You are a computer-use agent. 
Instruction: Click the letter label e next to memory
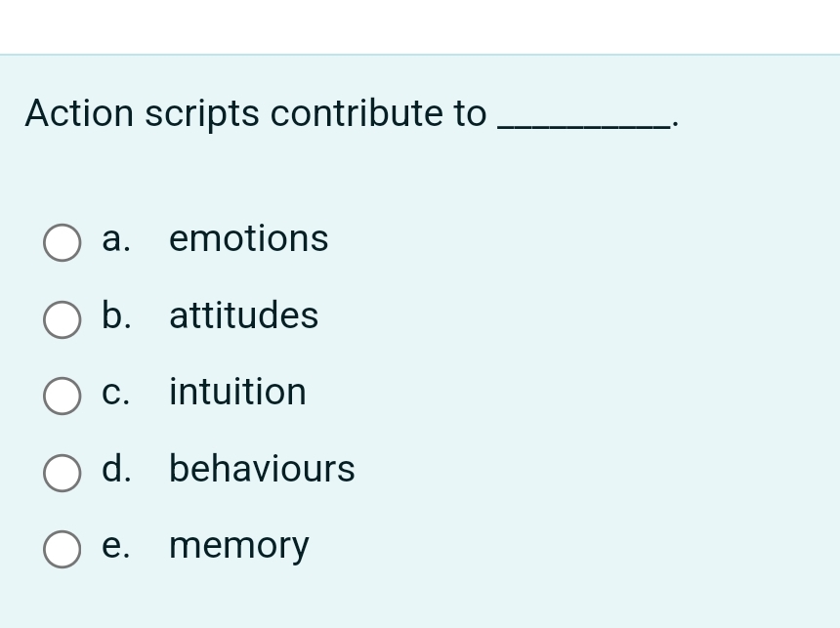click(113, 545)
